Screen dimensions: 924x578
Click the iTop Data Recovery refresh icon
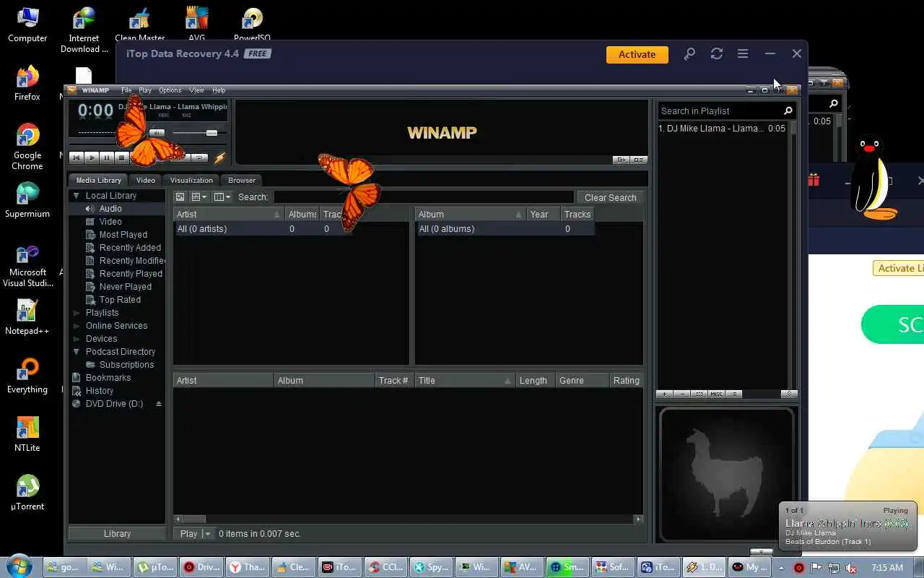tap(716, 54)
